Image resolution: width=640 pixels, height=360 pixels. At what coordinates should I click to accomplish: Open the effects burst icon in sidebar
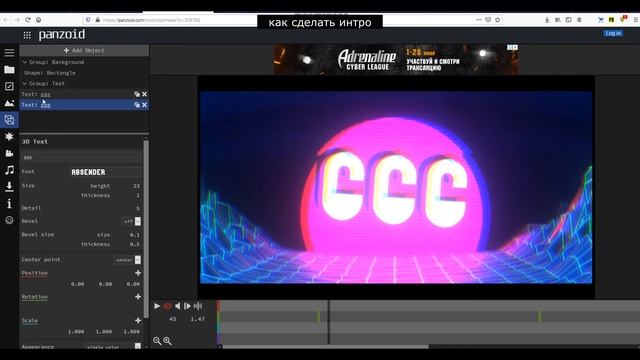(x=9, y=136)
